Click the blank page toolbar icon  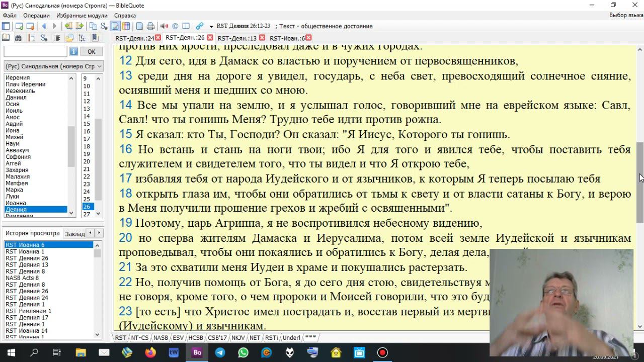139,26
